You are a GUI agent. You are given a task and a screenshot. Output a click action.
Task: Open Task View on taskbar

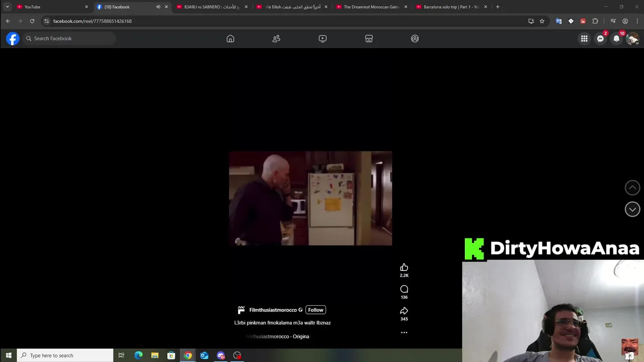click(x=121, y=355)
